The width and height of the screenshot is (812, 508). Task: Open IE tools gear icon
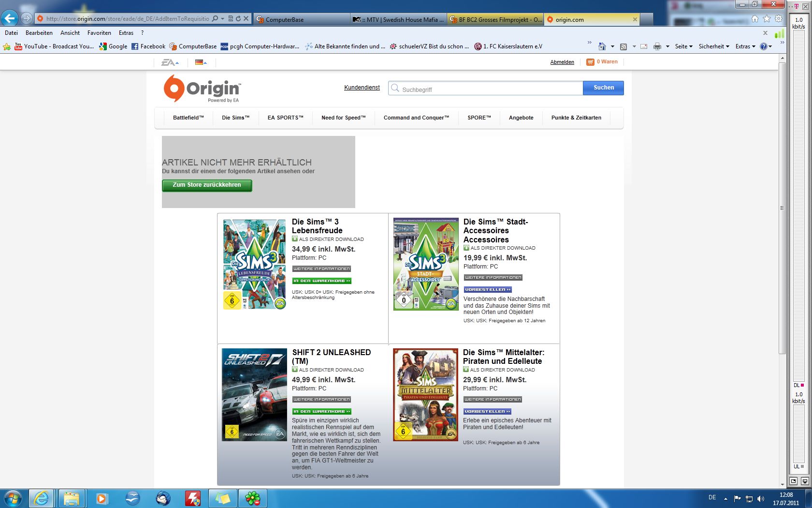(x=778, y=19)
